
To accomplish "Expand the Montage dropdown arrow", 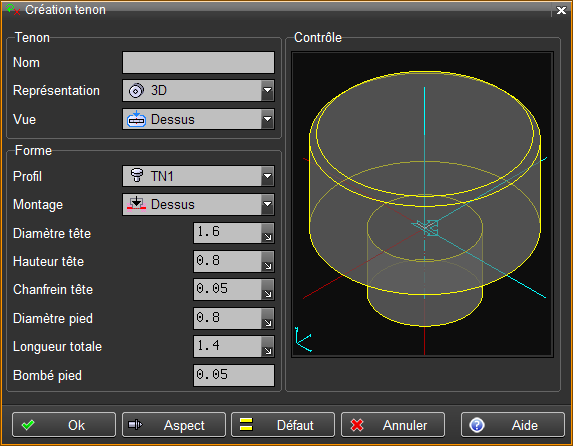I will pyautogui.click(x=267, y=204).
